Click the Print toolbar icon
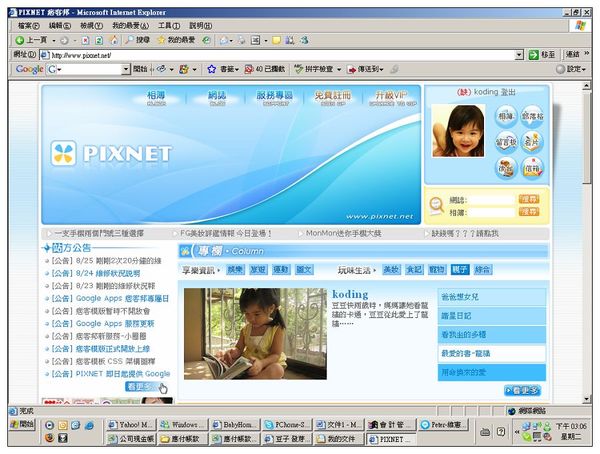600x454 pixels. coord(241,40)
